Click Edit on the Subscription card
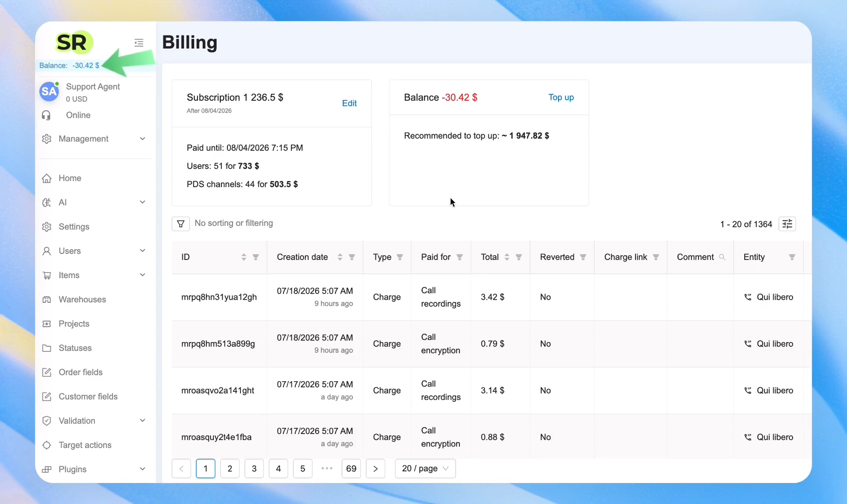The image size is (847, 504). (x=349, y=103)
